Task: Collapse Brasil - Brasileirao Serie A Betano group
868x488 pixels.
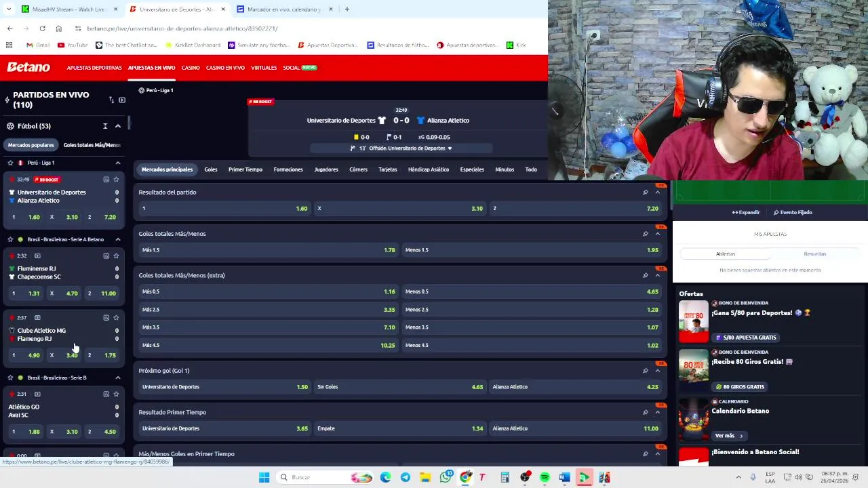Action: [x=118, y=239]
